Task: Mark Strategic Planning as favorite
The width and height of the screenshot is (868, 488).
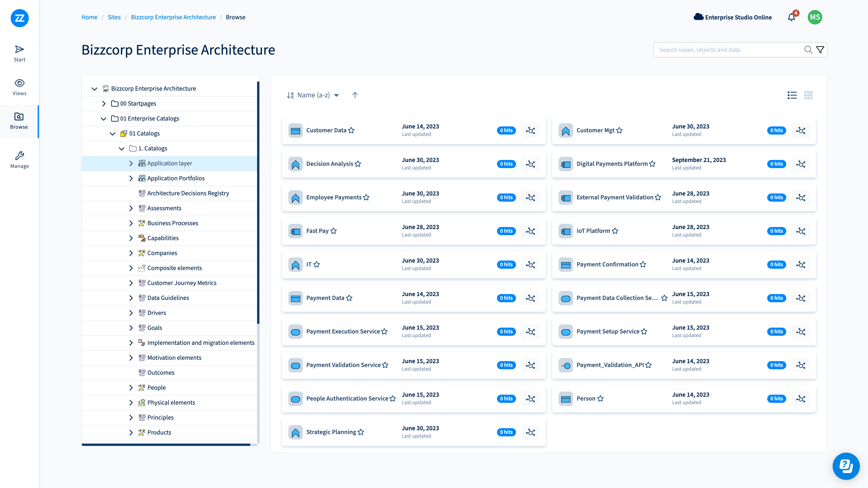Action: (x=361, y=432)
